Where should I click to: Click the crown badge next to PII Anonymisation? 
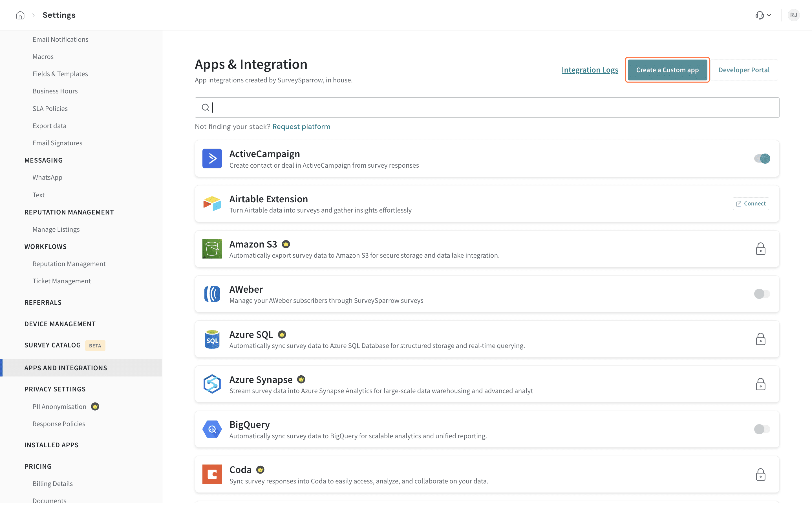coord(95,406)
